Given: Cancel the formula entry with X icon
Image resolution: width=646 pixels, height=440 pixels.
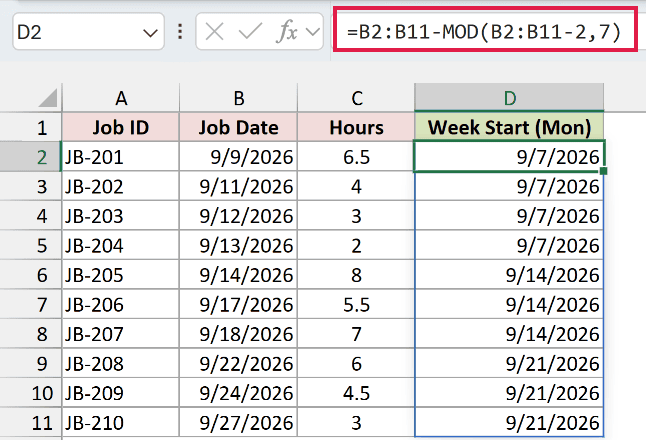Looking at the screenshot, I should point(214,32).
